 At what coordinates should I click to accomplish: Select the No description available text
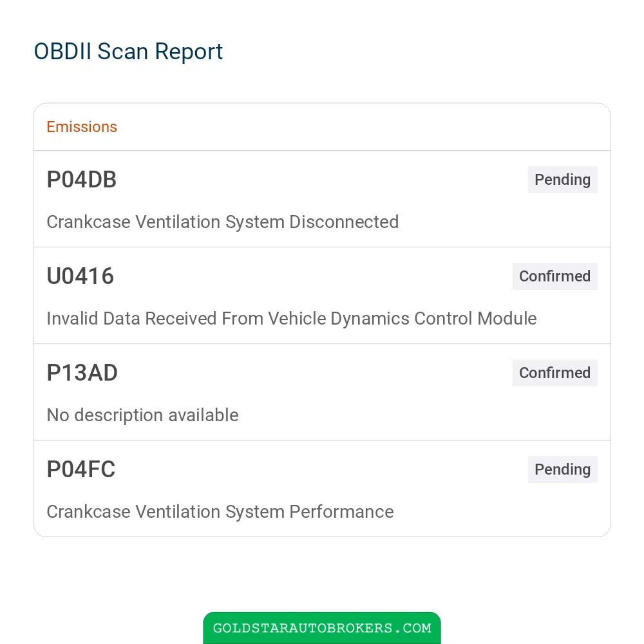click(142, 415)
